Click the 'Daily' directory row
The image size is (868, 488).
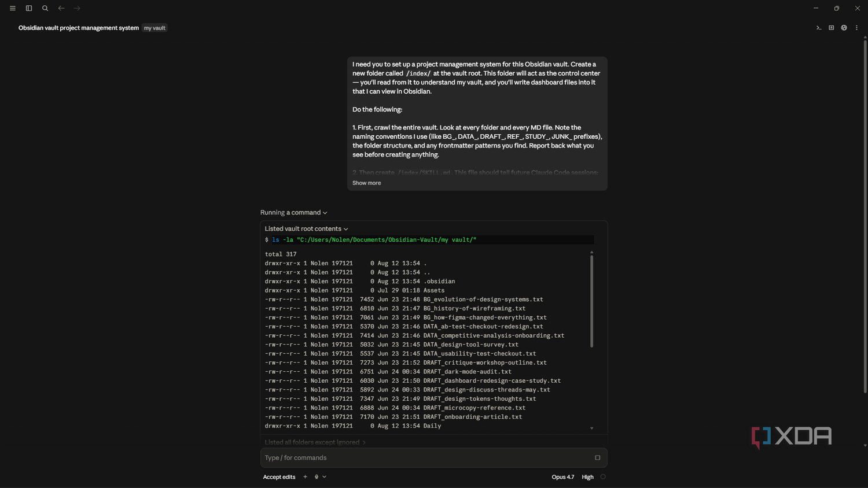tap(353, 426)
